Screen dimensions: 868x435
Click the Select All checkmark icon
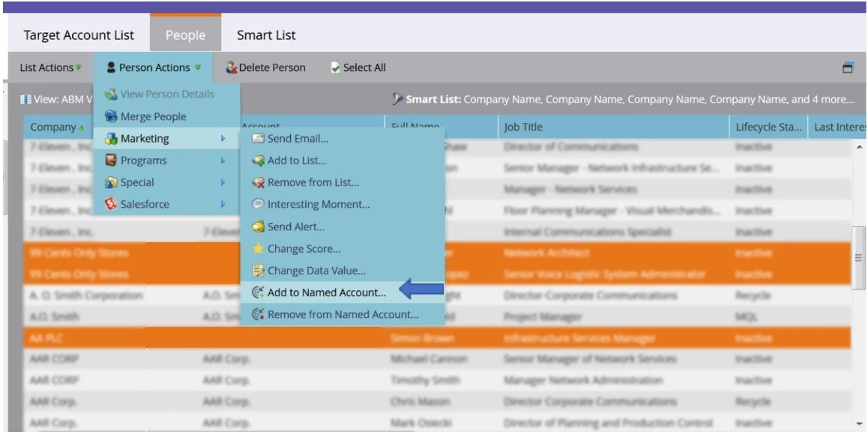tap(336, 67)
